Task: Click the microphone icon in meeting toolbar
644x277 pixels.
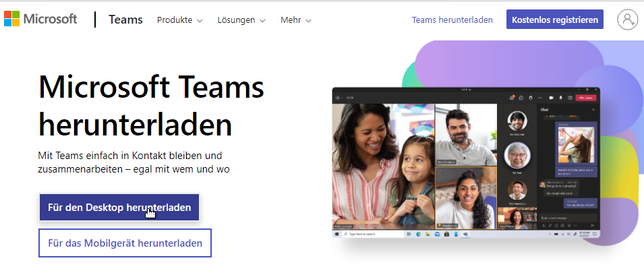Action: 561,98
